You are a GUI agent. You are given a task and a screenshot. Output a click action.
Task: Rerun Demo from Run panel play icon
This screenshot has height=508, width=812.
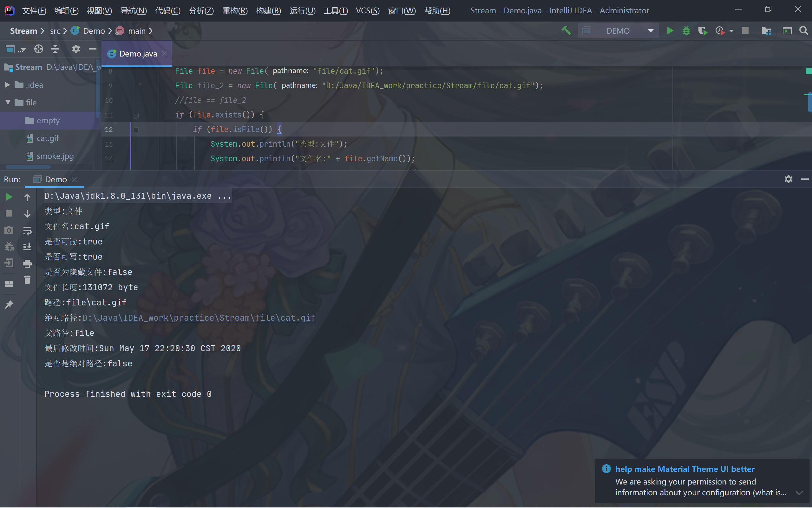click(x=9, y=197)
